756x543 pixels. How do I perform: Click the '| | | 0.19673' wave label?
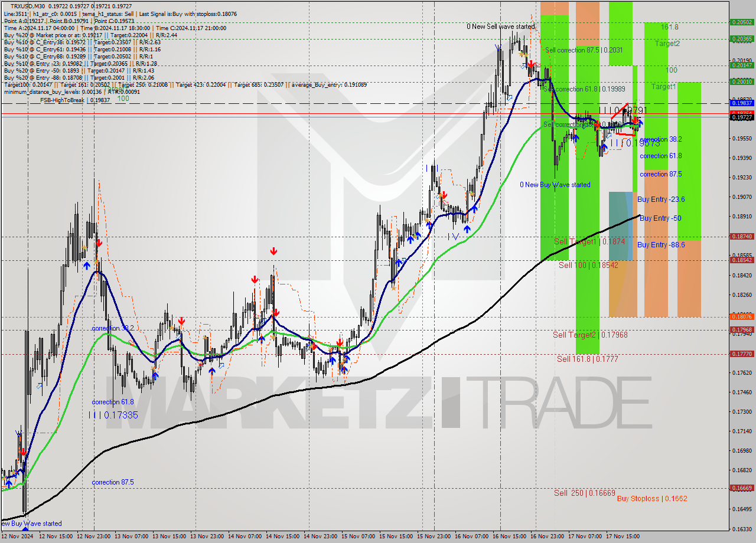click(635, 143)
